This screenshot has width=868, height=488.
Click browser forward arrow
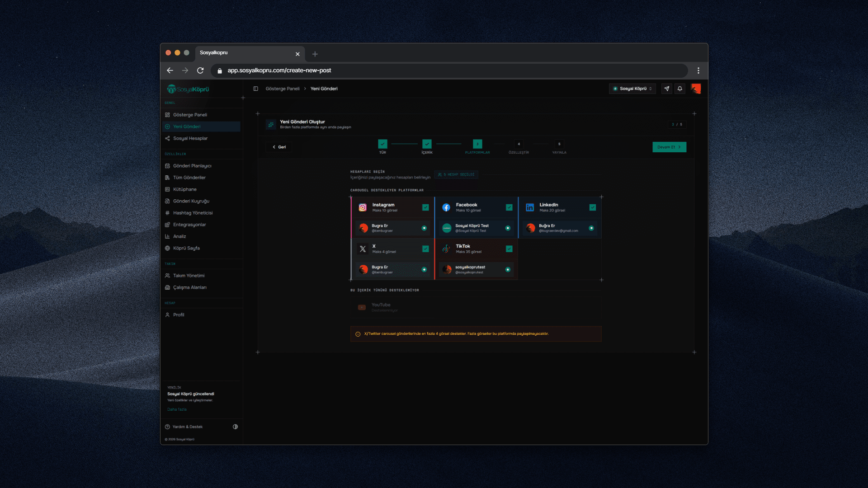point(185,70)
